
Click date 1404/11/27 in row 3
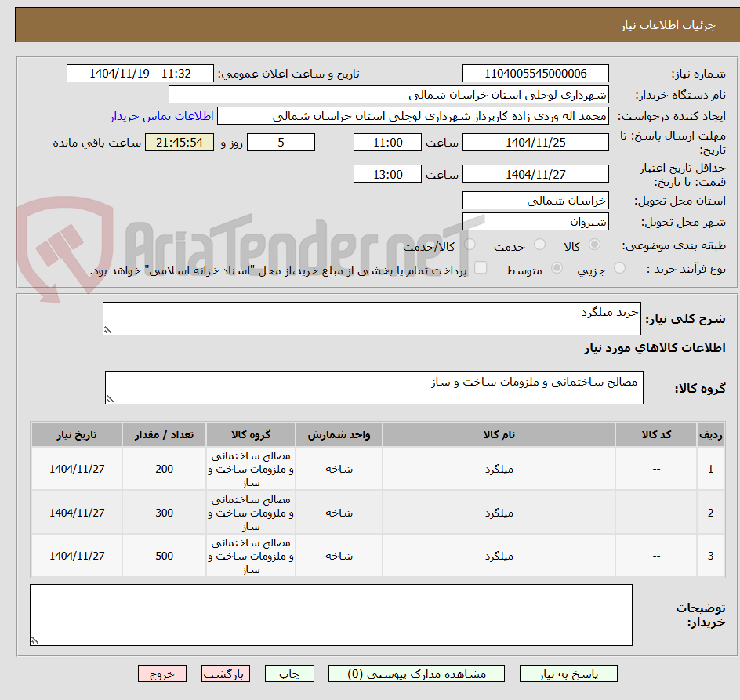click(x=77, y=556)
